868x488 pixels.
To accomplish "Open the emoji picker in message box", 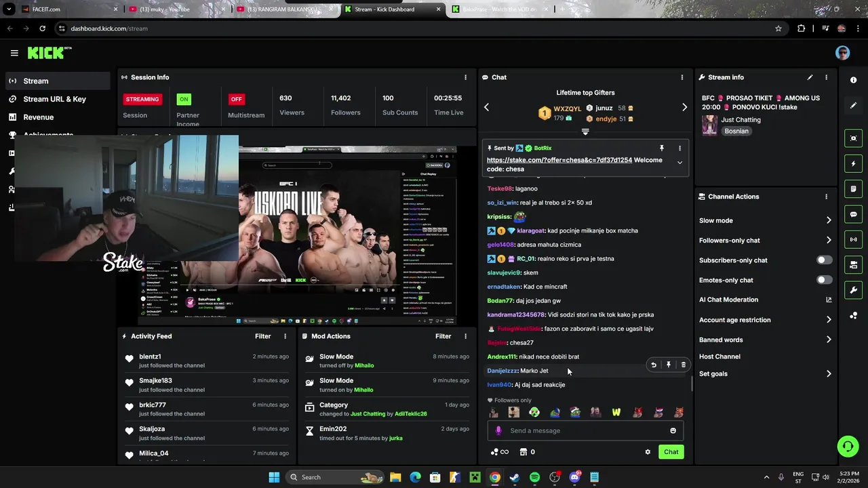I will coord(673,430).
